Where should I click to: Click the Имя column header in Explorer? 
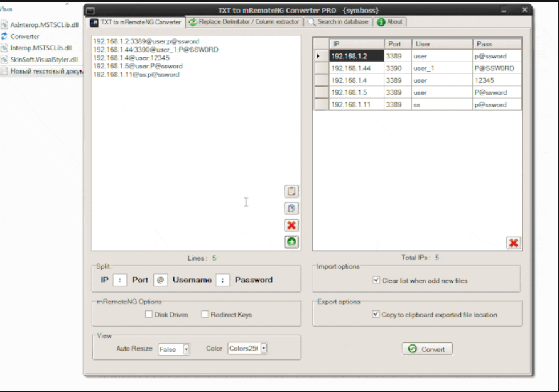pos(6,9)
